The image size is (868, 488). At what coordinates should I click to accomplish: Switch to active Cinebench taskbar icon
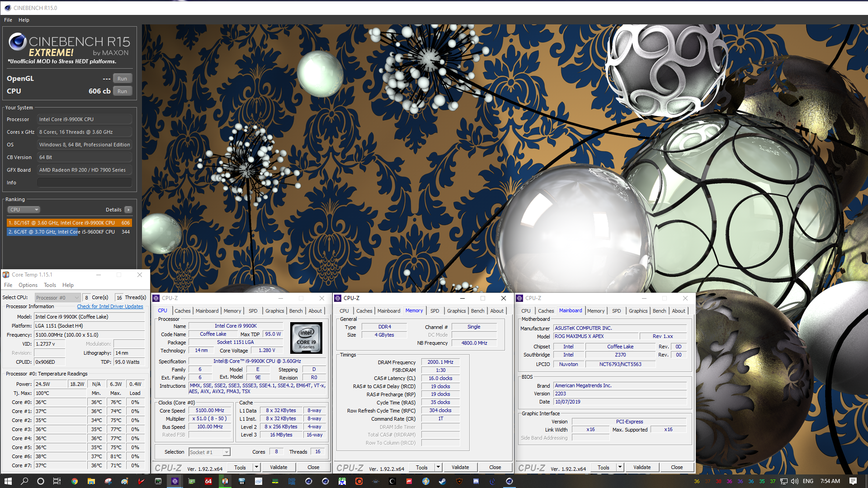click(509, 481)
